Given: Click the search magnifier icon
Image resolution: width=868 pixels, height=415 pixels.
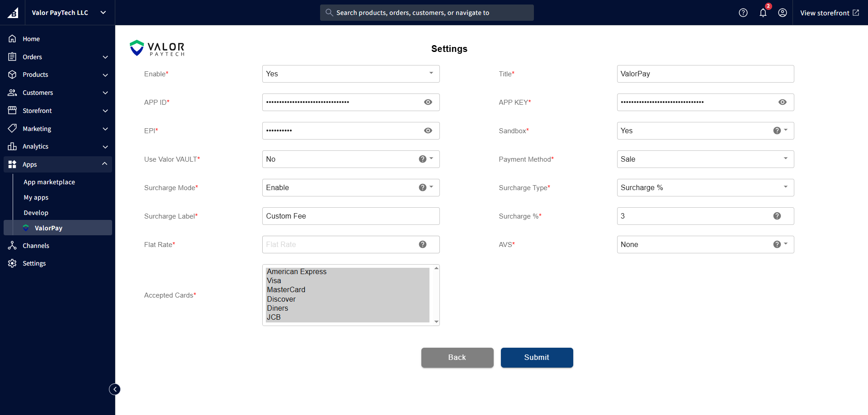Looking at the screenshot, I should (329, 13).
